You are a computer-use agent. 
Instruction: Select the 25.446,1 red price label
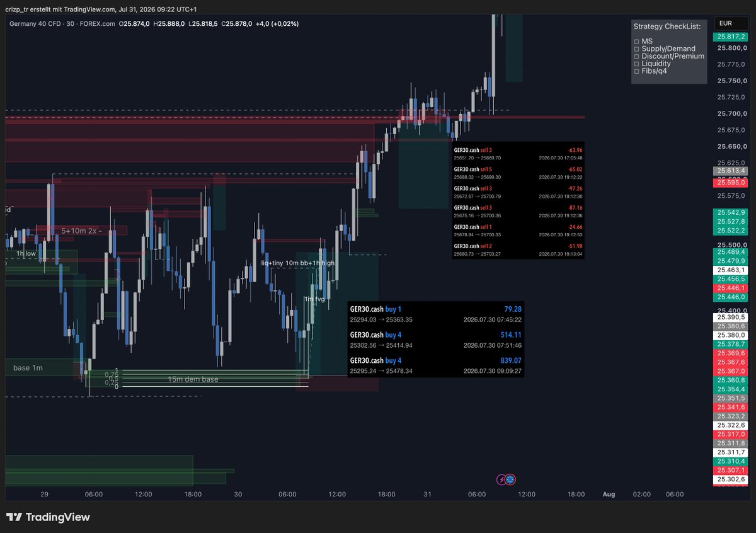coord(730,288)
